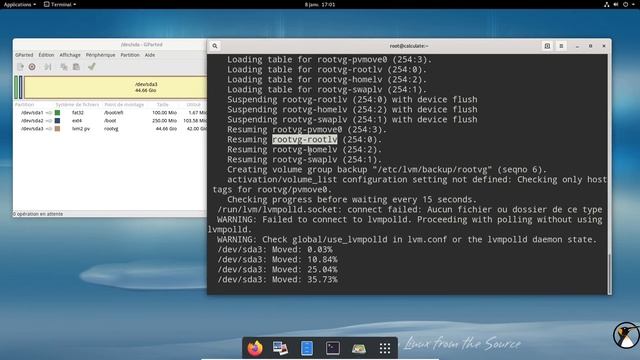Image resolution: width=640 pixels, height=360 pixels.
Task: Click the New partition icon in GParted toolbar
Action: pos(20,67)
